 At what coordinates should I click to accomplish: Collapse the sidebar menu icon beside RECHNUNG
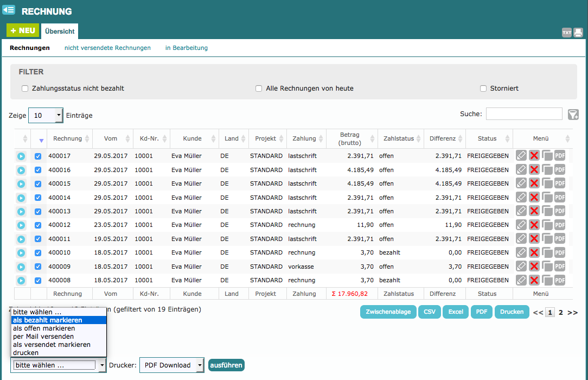pyautogui.click(x=9, y=10)
